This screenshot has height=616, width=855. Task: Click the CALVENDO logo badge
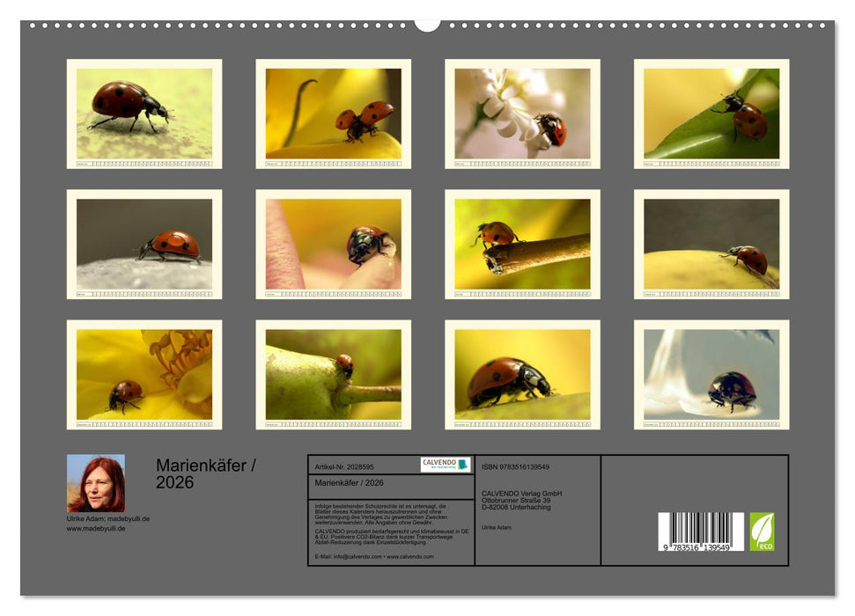pos(445,465)
